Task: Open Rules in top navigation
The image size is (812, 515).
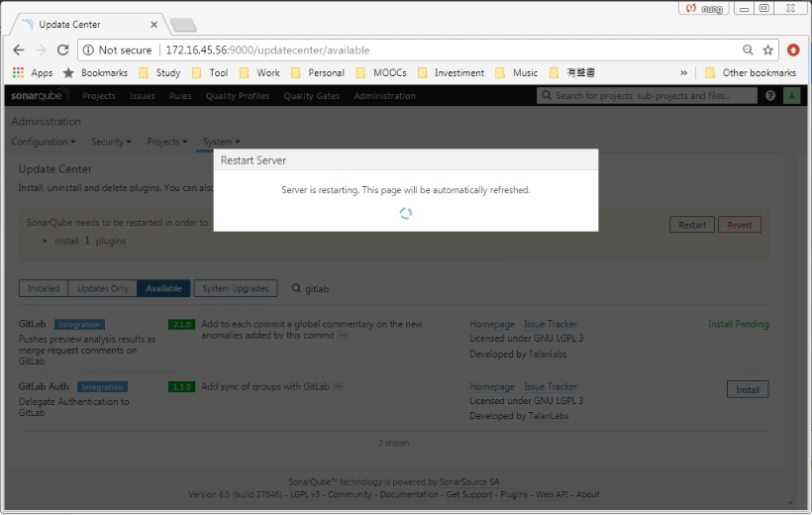Action: pyautogui.click(x=180, y=96)
